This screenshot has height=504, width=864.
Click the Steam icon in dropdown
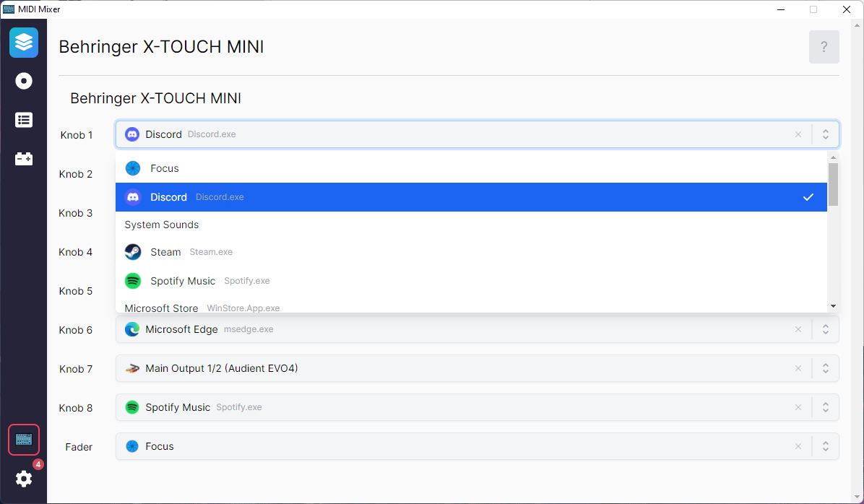(x=133, y=252)
